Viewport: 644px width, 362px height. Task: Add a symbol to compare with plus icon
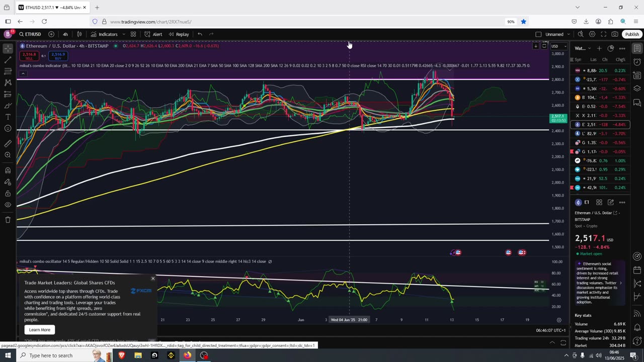pyautogui.click(x=51, y=34)
